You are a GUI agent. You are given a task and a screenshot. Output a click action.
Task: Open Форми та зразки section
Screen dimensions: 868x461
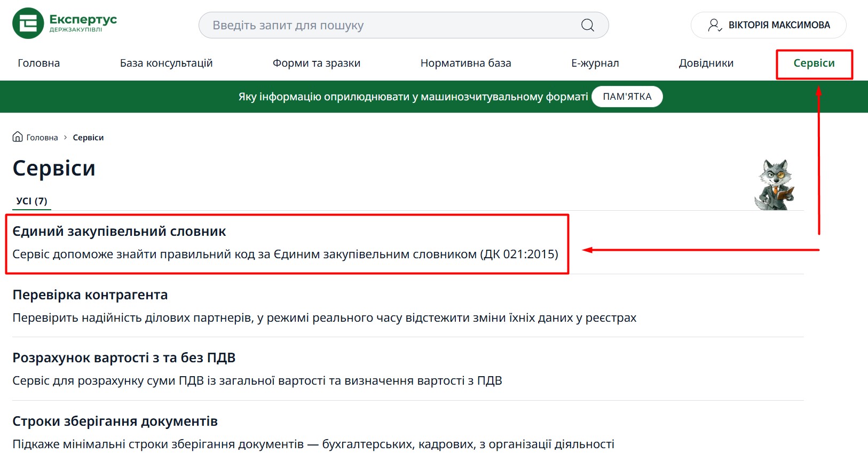point(316,63)
